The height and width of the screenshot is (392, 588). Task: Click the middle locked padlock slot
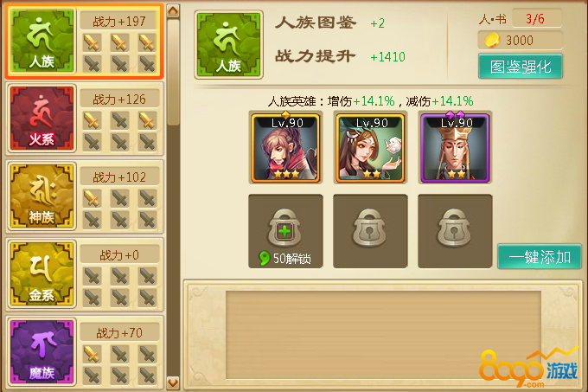coord(370,231)
